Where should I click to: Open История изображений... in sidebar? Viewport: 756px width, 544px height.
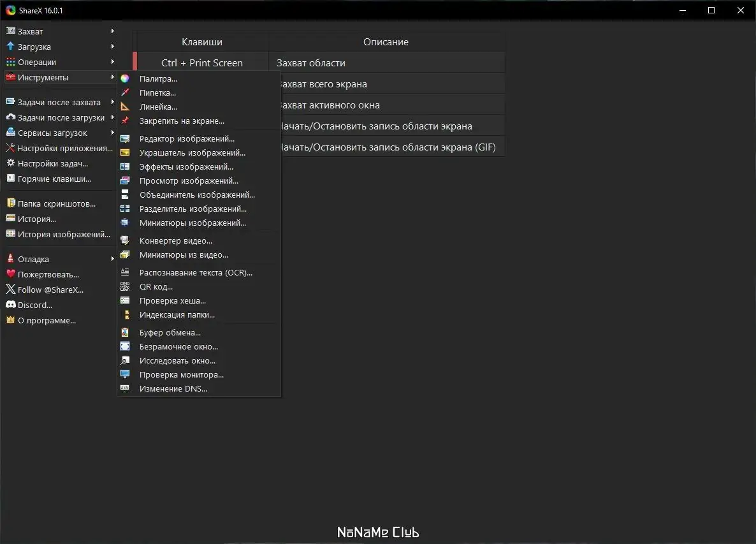pyautogui.click(x=61, y=235)
